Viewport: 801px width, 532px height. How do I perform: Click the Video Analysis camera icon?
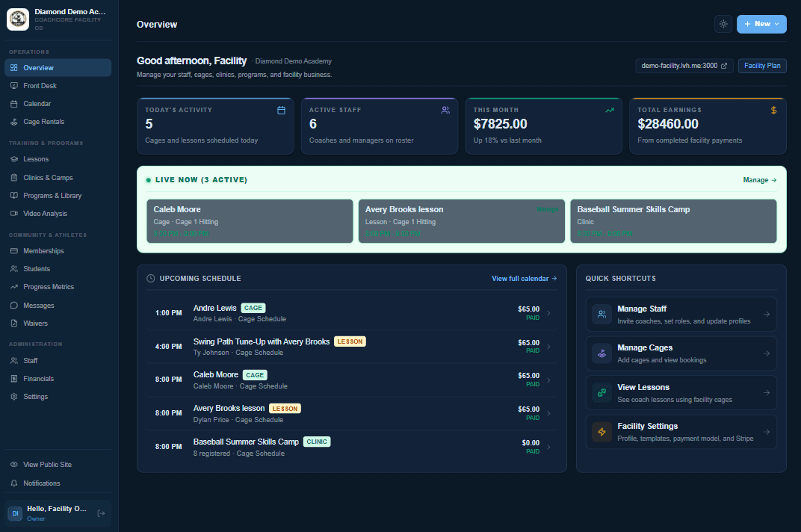[13, 214]
